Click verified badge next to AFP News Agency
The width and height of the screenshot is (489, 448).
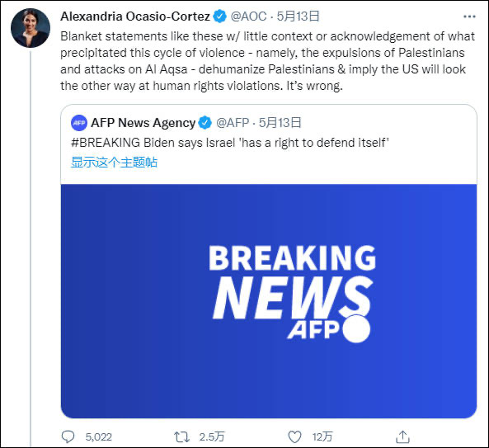click(205, 123)
